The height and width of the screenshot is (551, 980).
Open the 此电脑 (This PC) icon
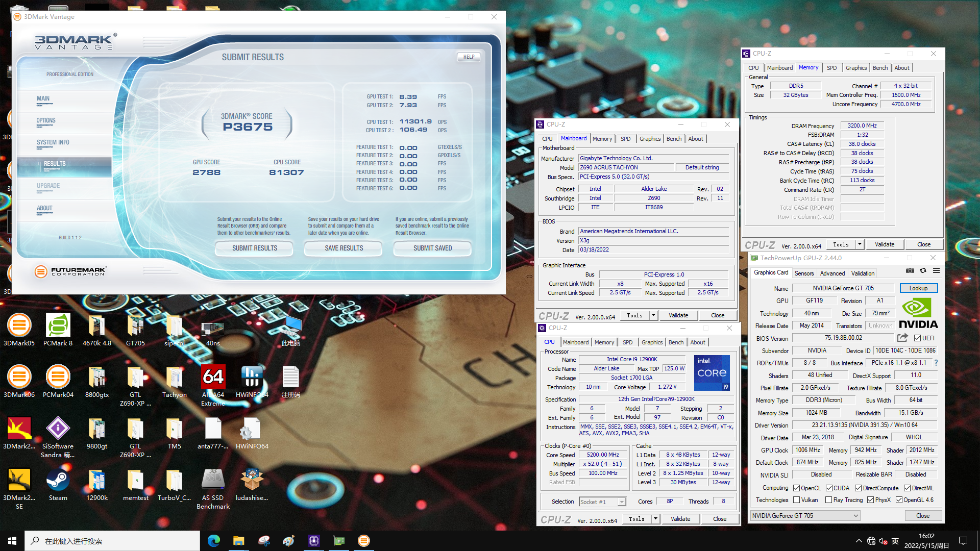tap(290, 330)
